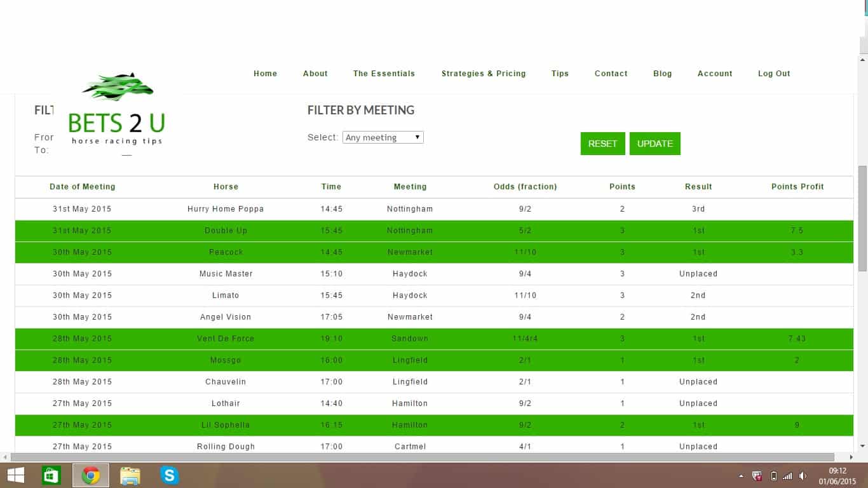
Task: Select the Hurry Home Poppa row
Action: (x=434, y=209)
